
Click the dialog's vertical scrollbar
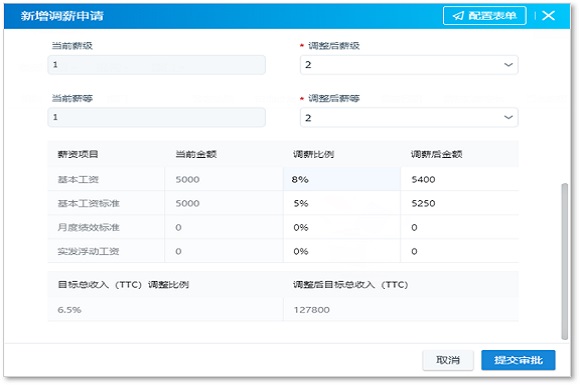point(564,261)
